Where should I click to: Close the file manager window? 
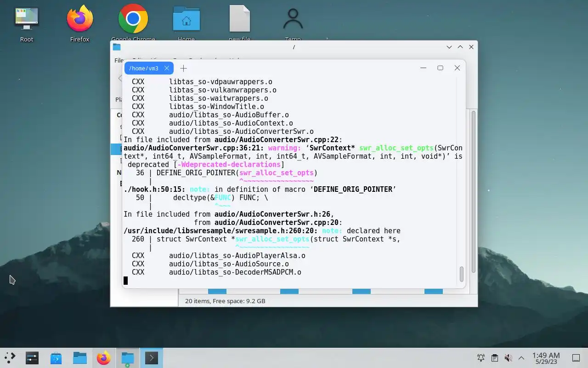coord(471,47)
